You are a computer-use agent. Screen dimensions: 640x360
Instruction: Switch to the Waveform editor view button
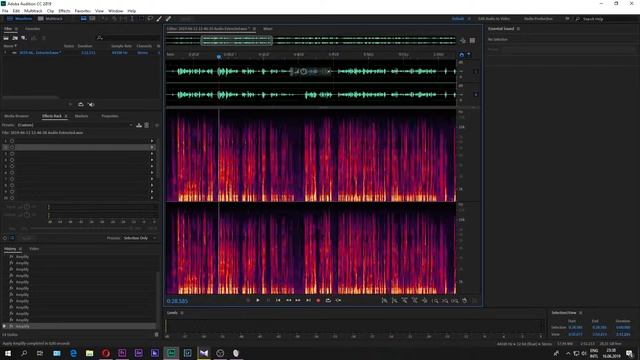[x=19, y=19]
